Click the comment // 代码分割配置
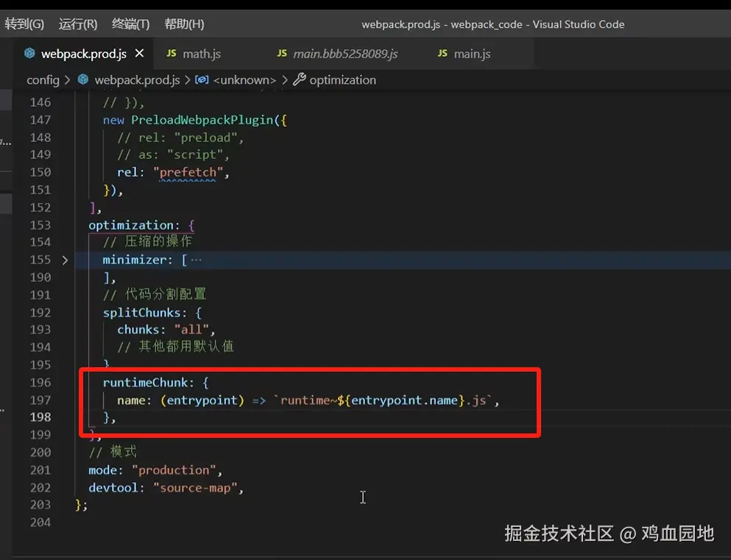731x560 pixels. [x=155, y=294]
